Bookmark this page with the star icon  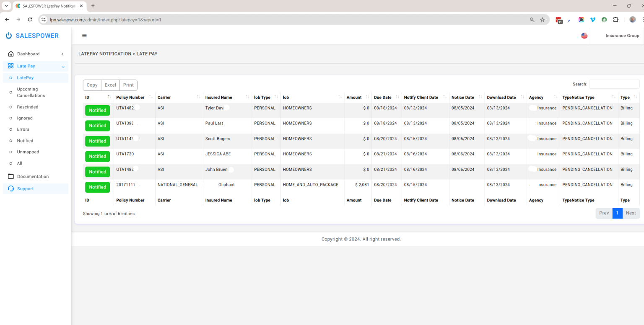(x=542, y=20)
